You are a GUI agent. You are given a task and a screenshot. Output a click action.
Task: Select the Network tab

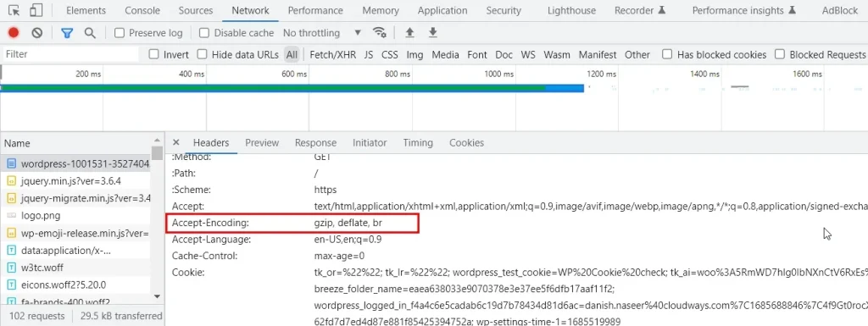click(x=250, y=10)
